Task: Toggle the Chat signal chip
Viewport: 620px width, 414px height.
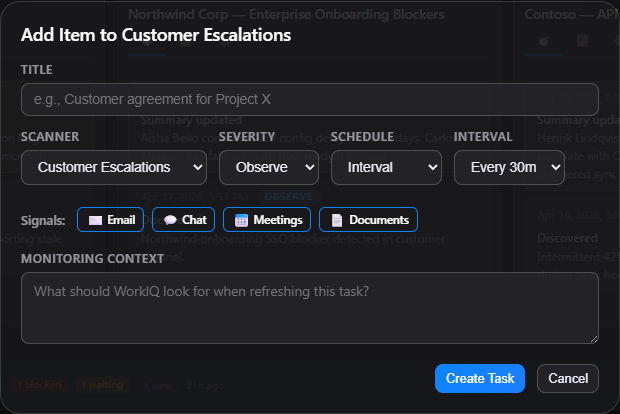Action: 183,219
